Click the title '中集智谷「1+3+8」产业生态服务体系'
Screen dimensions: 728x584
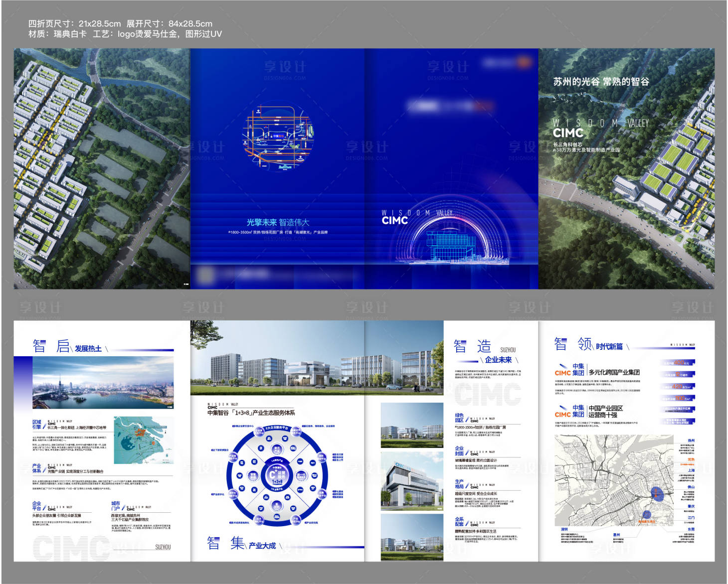(x=251, y=413)
